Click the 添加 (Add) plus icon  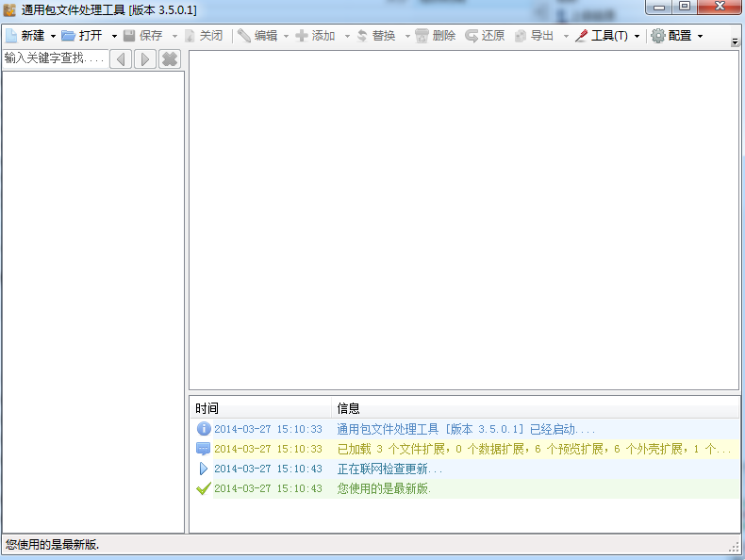[301, 36]
